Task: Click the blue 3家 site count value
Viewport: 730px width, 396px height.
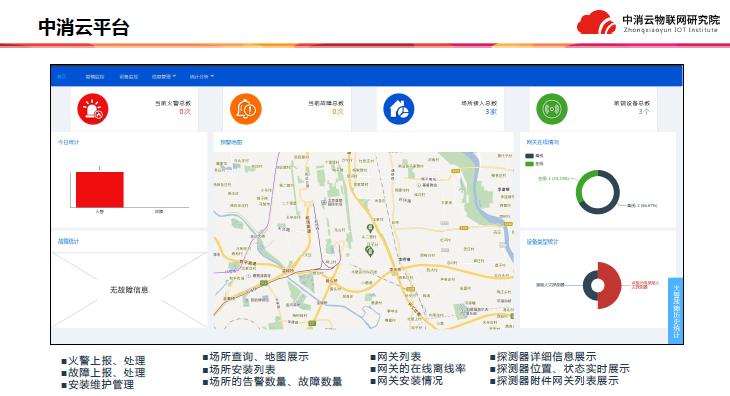Action: (491, 112)
